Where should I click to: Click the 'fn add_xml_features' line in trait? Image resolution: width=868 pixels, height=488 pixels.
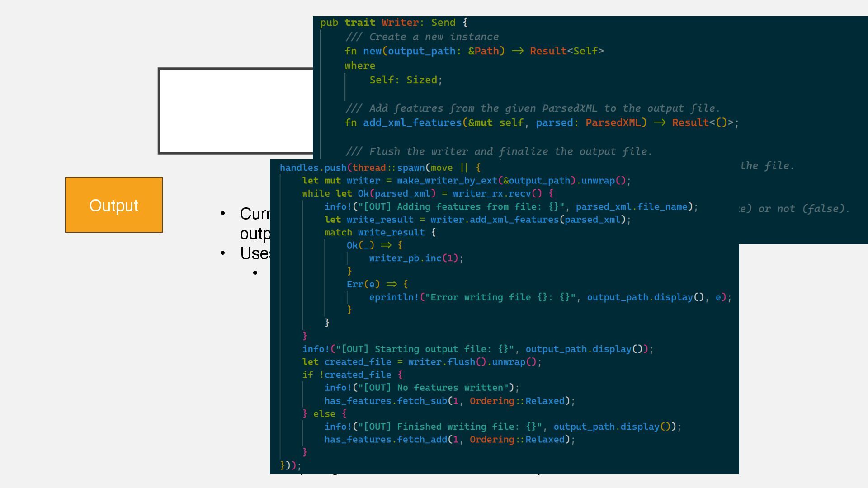[541, 123]
